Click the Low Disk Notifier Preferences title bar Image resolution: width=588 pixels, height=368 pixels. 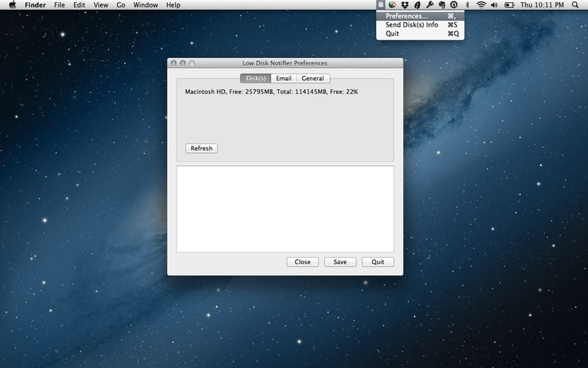click(x=285, y=63)
